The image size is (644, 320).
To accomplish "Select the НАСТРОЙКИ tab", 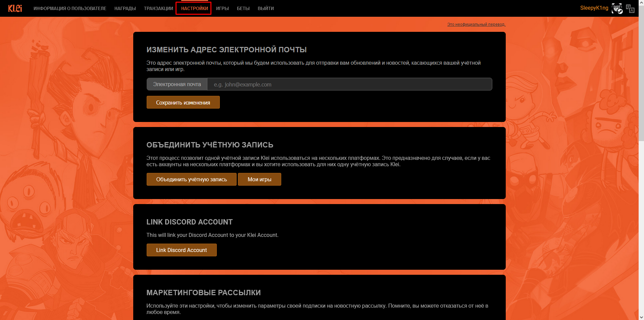I will pyautogui.click(x=194, y=8).
